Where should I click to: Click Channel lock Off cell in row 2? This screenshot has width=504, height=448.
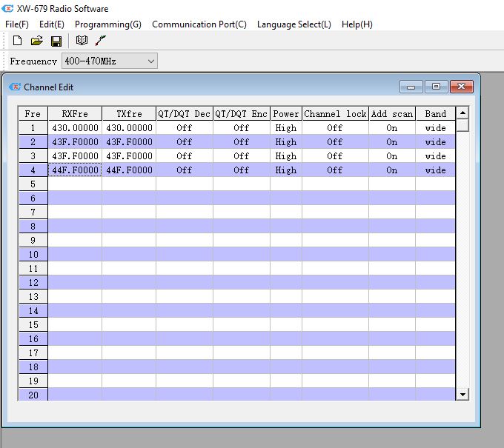coord(335,142)
